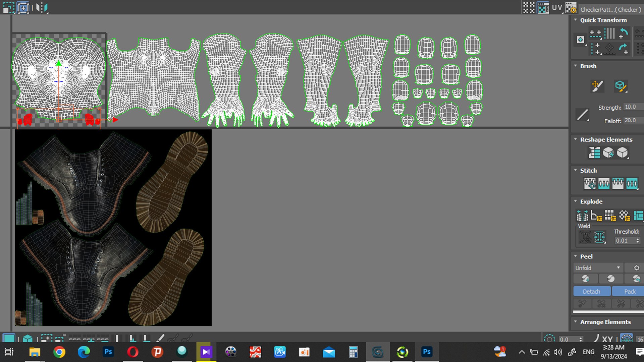Rotate selection 90 degrees clockwise
This screenshot has width=644, height=362.
[623, 49]
